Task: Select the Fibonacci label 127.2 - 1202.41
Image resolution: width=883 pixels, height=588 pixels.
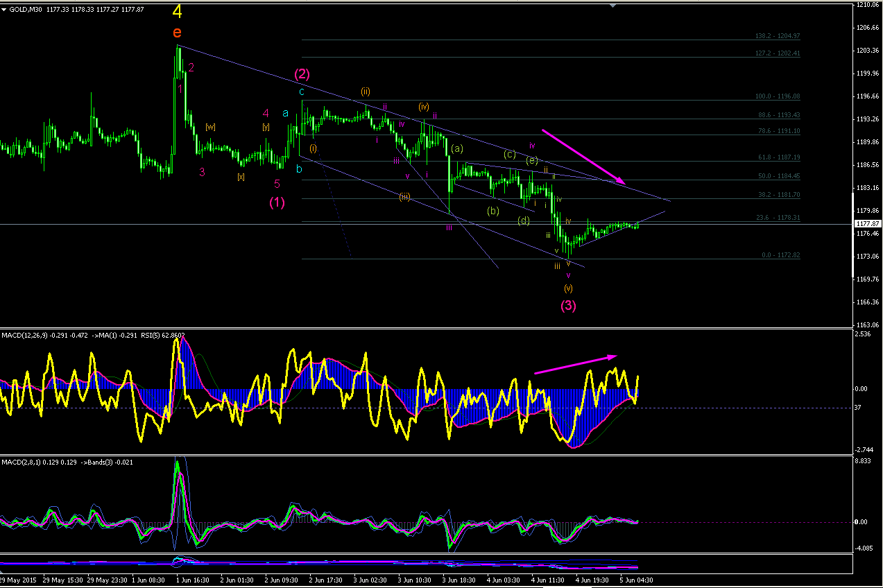Action: click(778, 53)
